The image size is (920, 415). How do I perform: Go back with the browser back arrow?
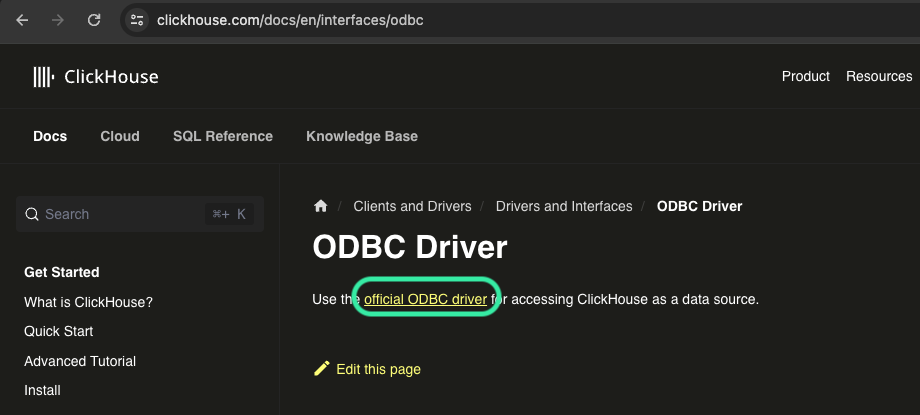point(22,21)
